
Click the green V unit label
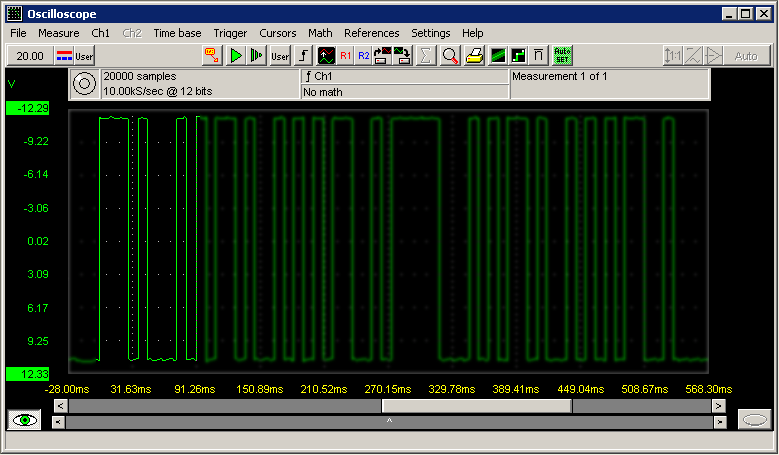click(11, 84)
